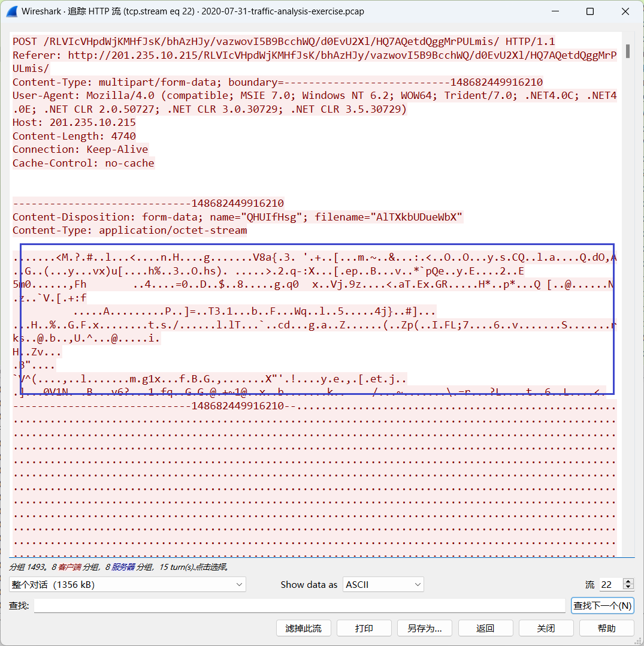Click the 滤掉此流 button
This screenshot has height=646, width=644.
pyautogui.click(x=303, y=628)
